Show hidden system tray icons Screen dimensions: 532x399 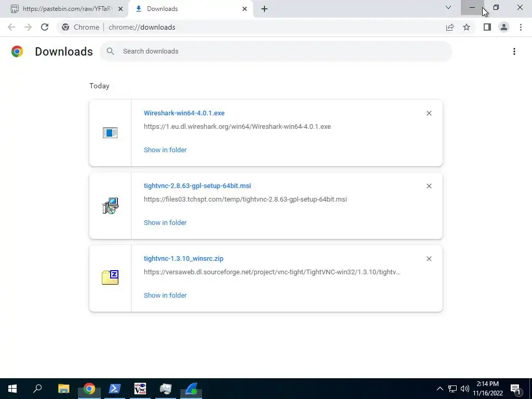point(440,389)
